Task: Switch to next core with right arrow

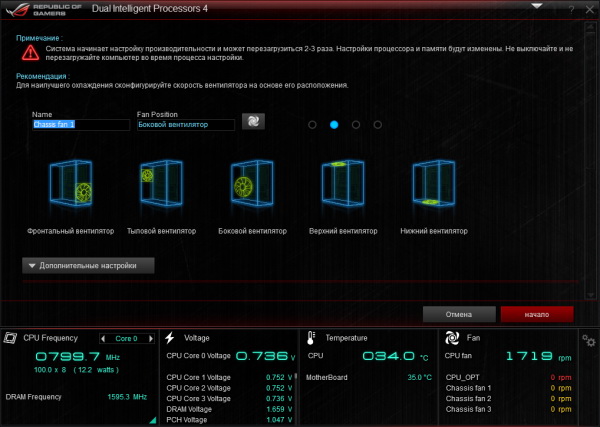Action: pyautogui.click(x=151, y=339)
